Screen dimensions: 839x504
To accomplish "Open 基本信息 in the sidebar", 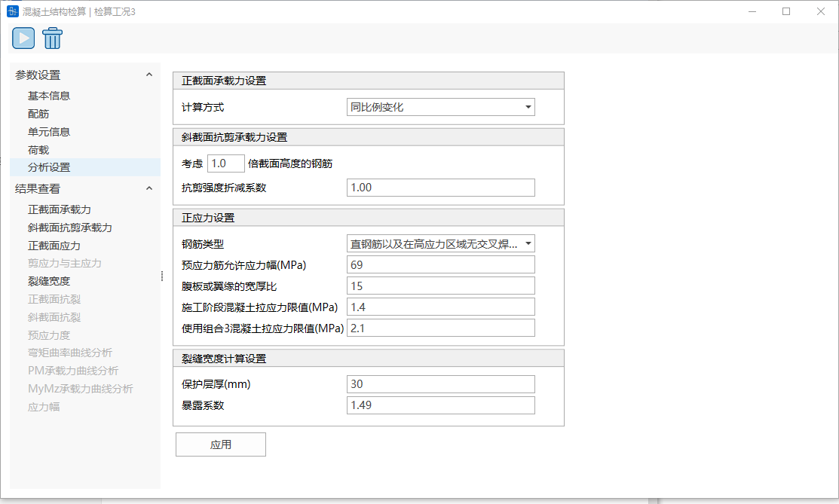I will pos(49,96).
